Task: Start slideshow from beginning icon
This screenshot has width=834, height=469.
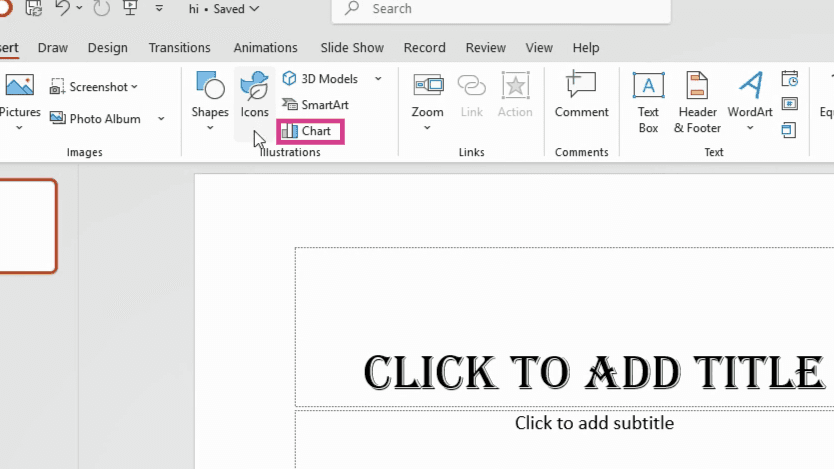Action: [x=130, y=8]
